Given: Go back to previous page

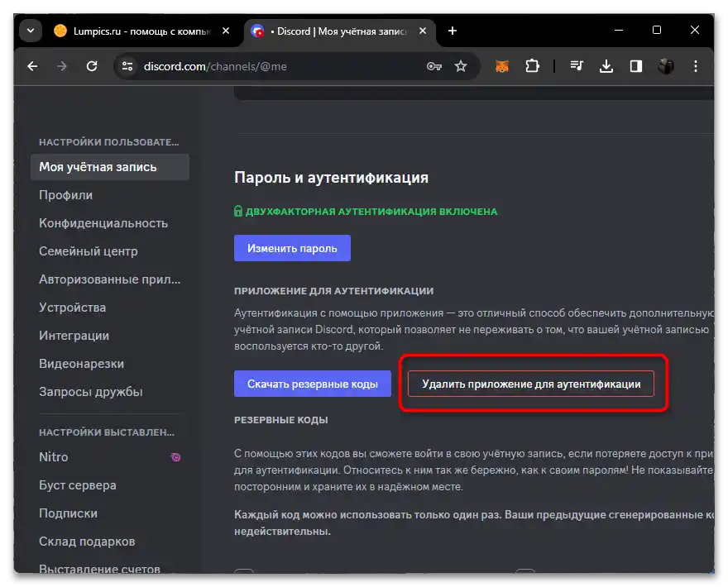Looking at the screenshot, I should click(x=32, y=66).
